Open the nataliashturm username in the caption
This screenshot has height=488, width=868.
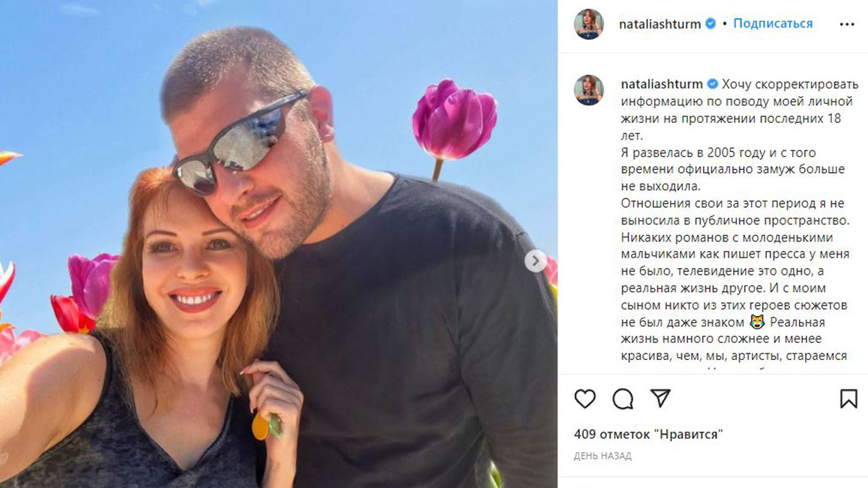(x=660, y=83)
